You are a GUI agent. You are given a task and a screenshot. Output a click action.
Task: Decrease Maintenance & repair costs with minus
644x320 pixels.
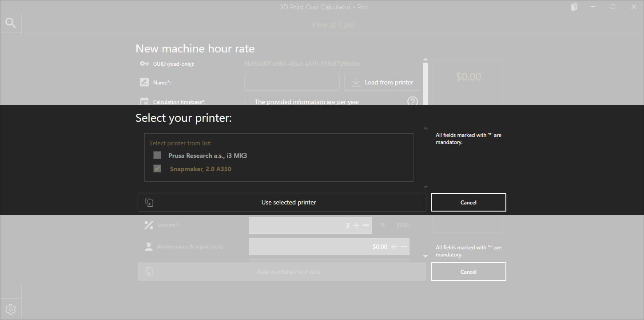pyautogui.click(x=404, y=247)
